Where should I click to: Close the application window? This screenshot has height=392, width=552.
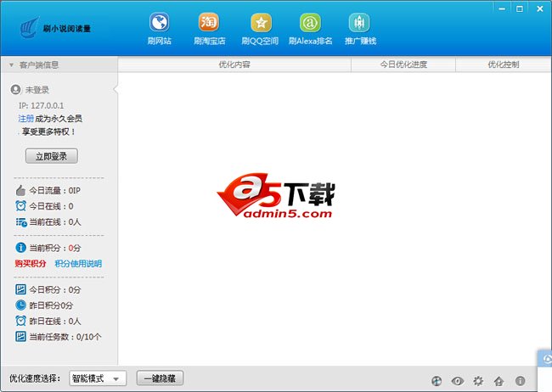[x=540, y=8]
